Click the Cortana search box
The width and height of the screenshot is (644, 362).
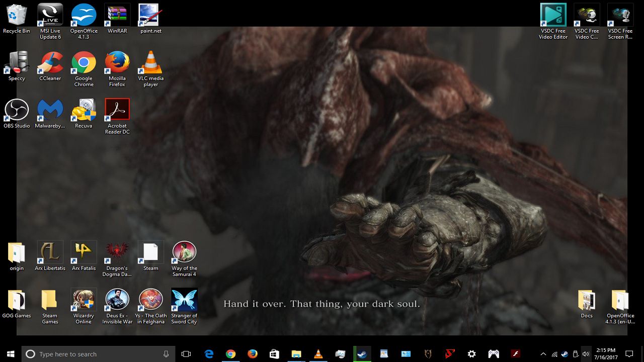pos(98,354)
